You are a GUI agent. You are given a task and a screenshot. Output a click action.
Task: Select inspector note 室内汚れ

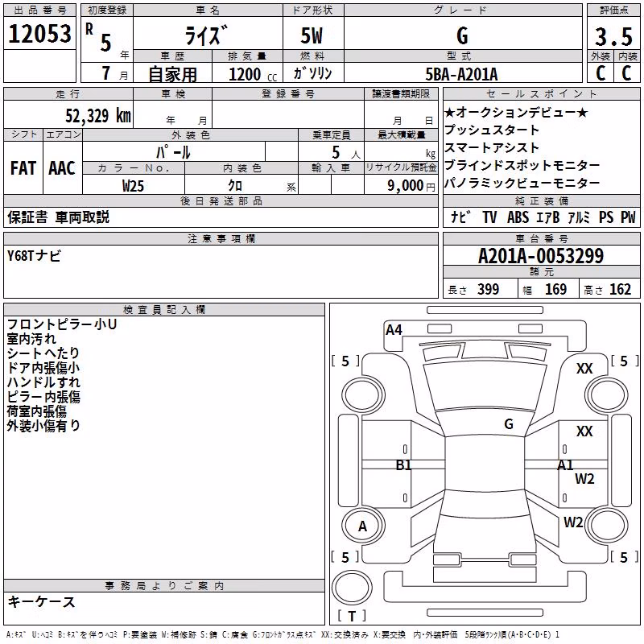[31, 339]
